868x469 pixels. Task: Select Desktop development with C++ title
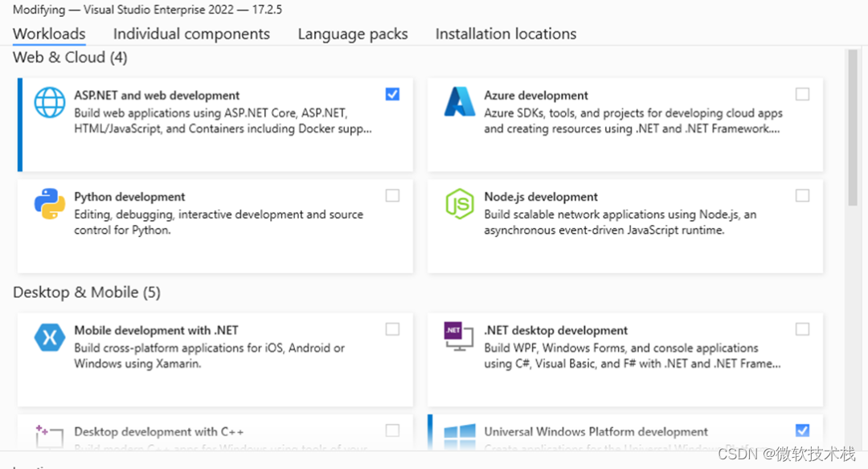click(159, 431)
